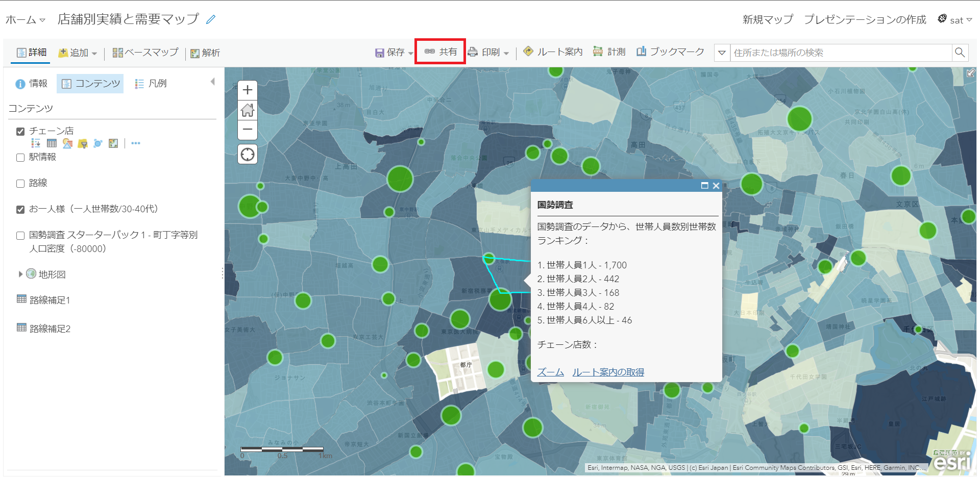The height and width of the screenshot is (478, 980).
Task: Uncheck the チェーン店 layer checkbox
Action: click(x=20, y=132)
